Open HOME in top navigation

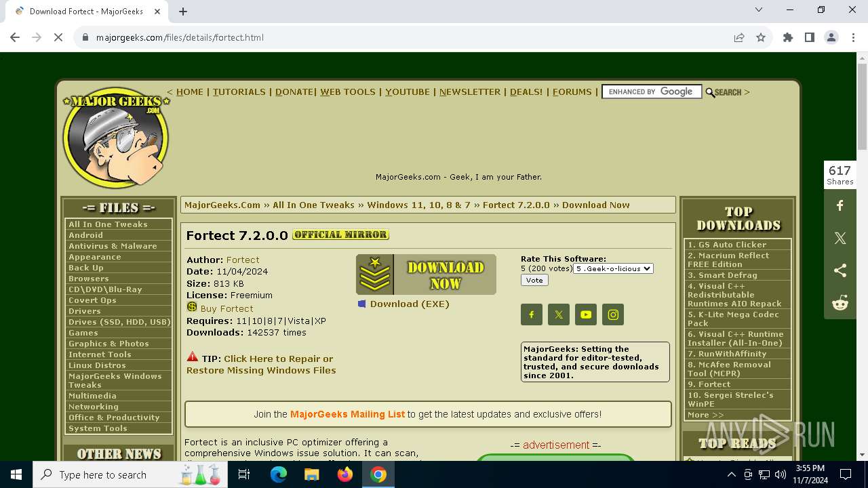coord(190,91)
